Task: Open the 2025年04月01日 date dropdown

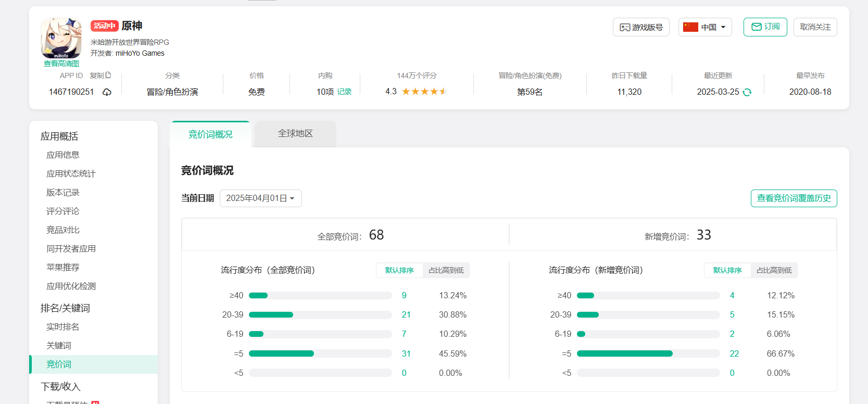Action: click(x=261, y=198)
